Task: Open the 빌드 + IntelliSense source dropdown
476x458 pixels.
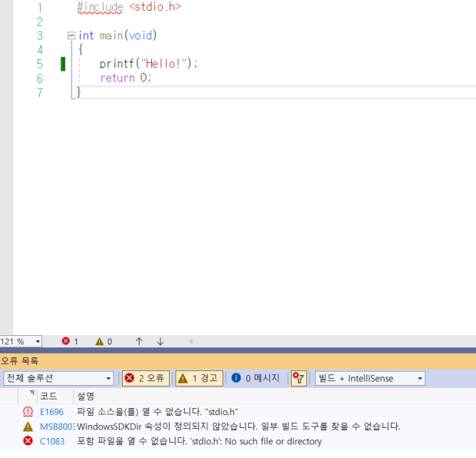Action: pos(420,378)
